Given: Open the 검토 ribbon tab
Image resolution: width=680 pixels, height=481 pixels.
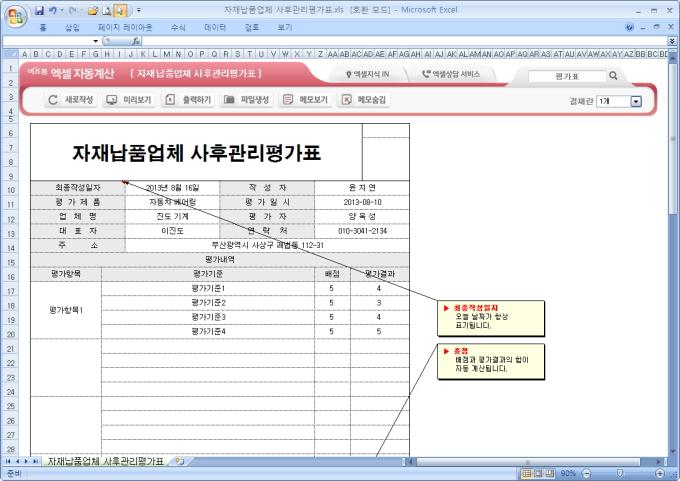Looking at the screenshot, I should (x=252, y=28).
